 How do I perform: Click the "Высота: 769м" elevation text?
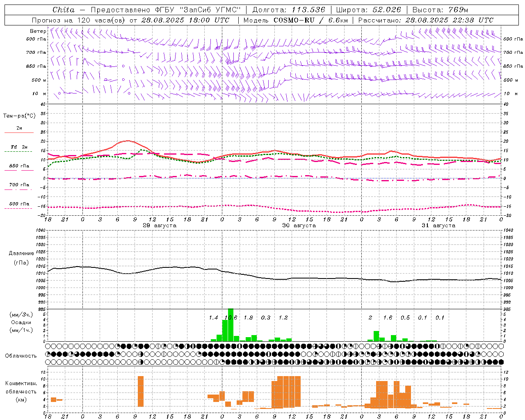coord(440,9)
